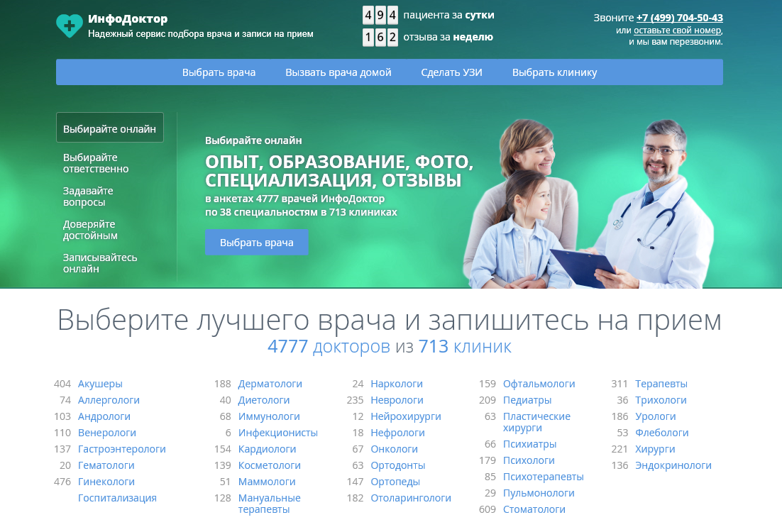The width and height of the screenshot is (782, 532).
Task: Open the "Кардиологи" specialty link
Action: tap(267, 449)
